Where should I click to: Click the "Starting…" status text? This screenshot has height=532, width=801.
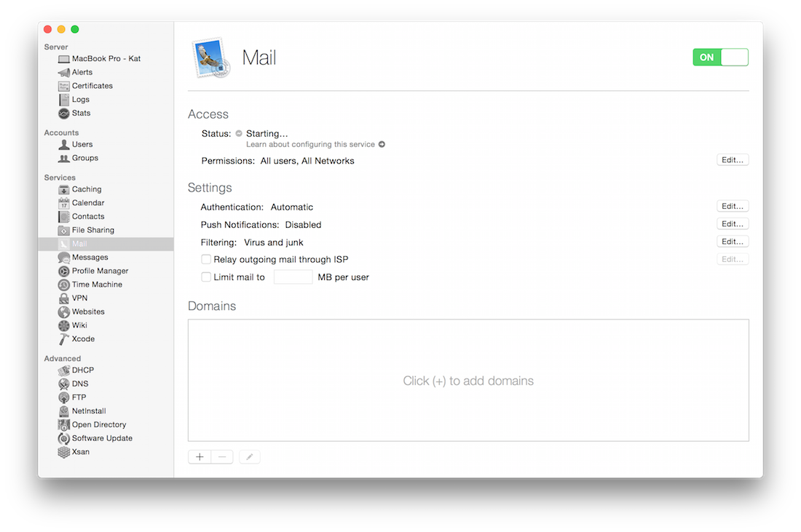(267, 134)
